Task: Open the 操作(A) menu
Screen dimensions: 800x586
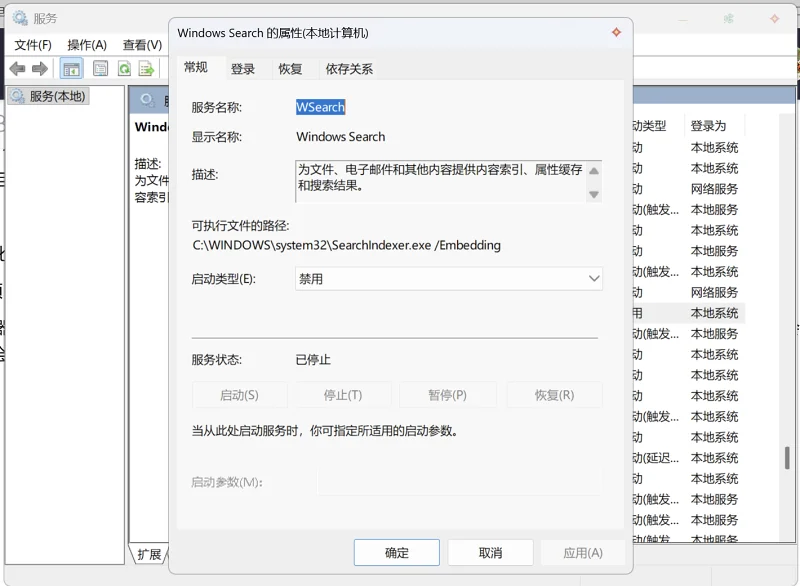Action: 87,45
